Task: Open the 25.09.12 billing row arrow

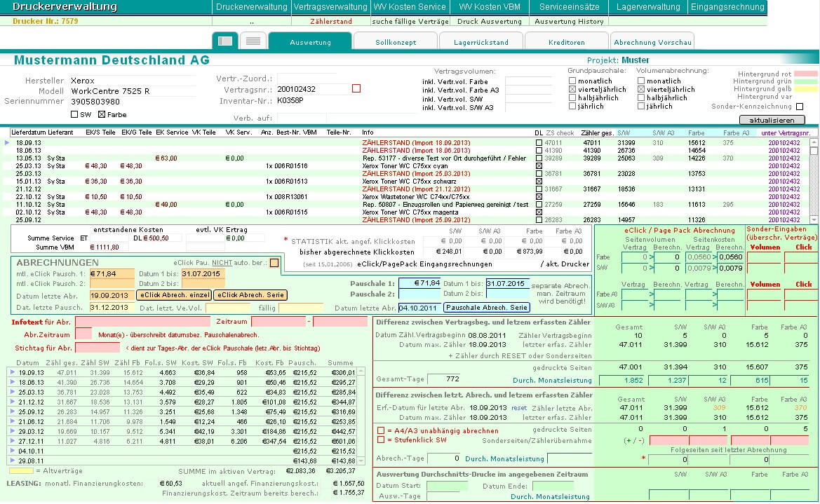Action: (x=12, y=411)
